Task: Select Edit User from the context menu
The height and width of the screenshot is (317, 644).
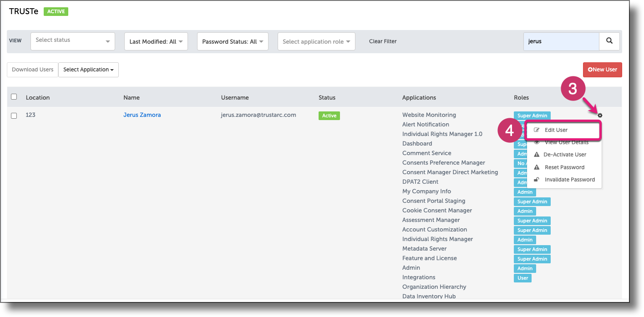Action: [x=556, y=130]
